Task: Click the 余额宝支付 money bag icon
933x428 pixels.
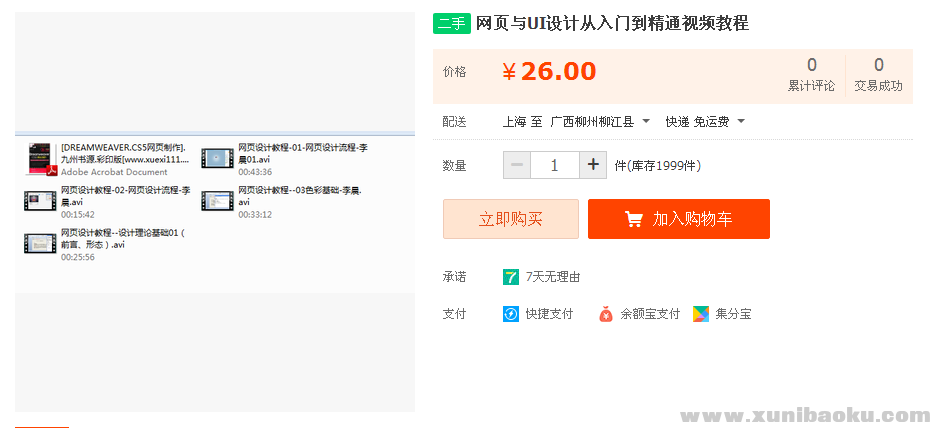Action: point(606,314)
